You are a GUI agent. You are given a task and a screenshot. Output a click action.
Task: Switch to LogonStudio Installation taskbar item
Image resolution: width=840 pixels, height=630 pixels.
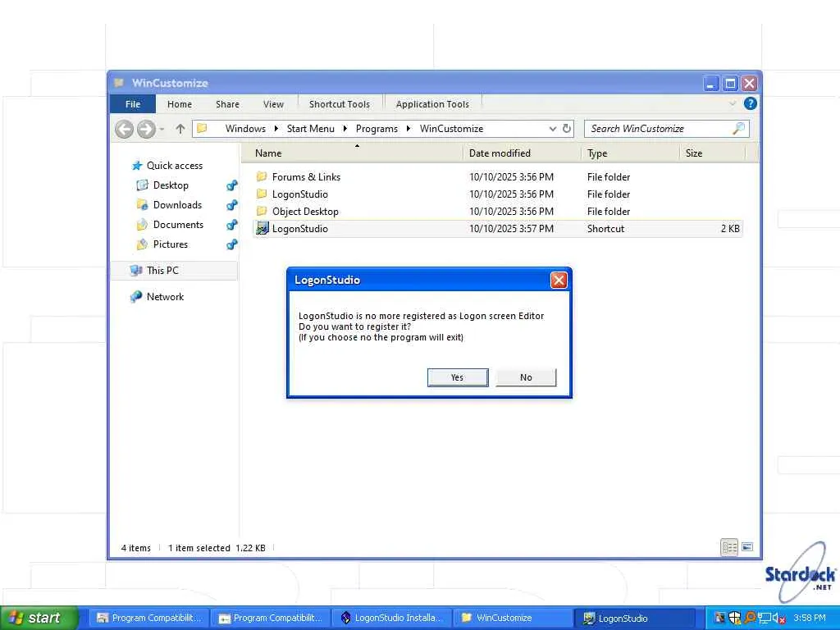coord(392,619)
